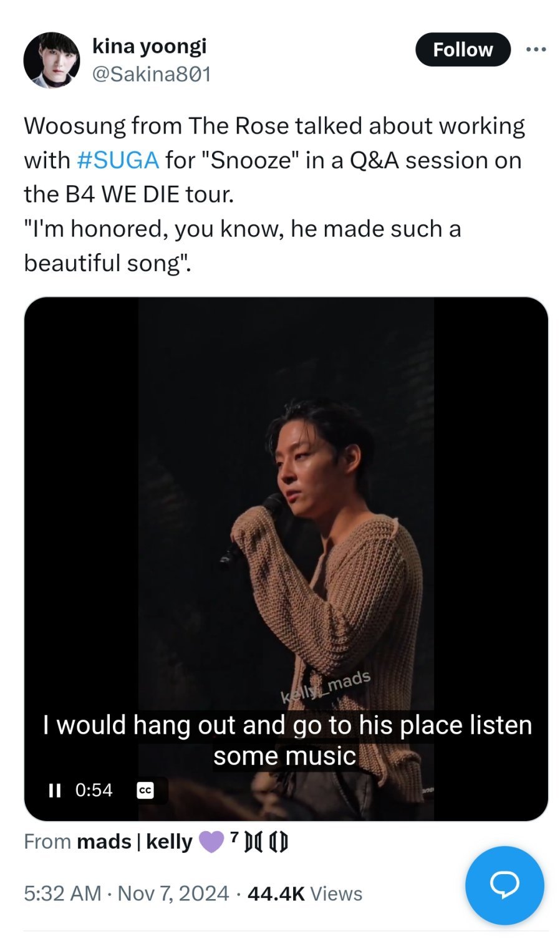
Task: Tap the video of Woosung singing
Action: pos(286,559)
